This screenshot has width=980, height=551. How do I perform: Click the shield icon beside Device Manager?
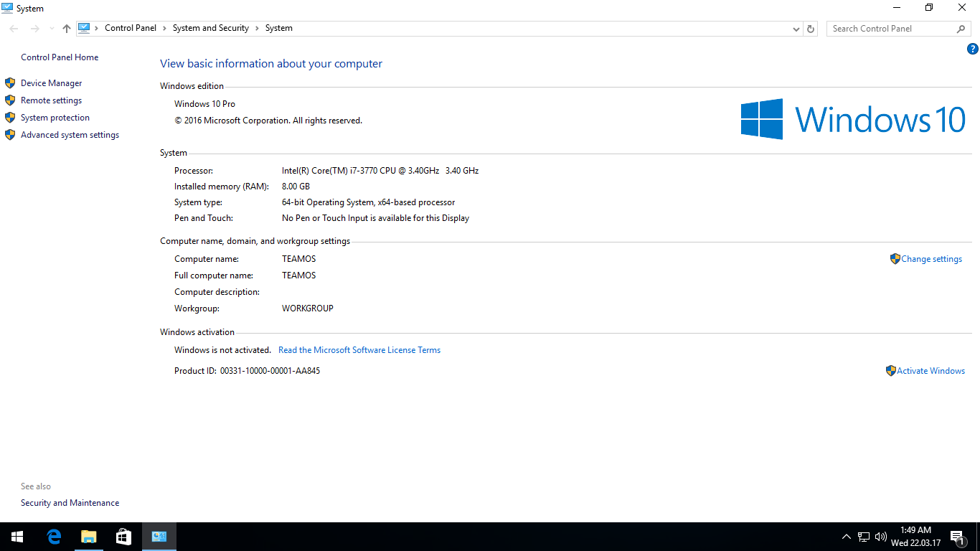coord(10,83)
